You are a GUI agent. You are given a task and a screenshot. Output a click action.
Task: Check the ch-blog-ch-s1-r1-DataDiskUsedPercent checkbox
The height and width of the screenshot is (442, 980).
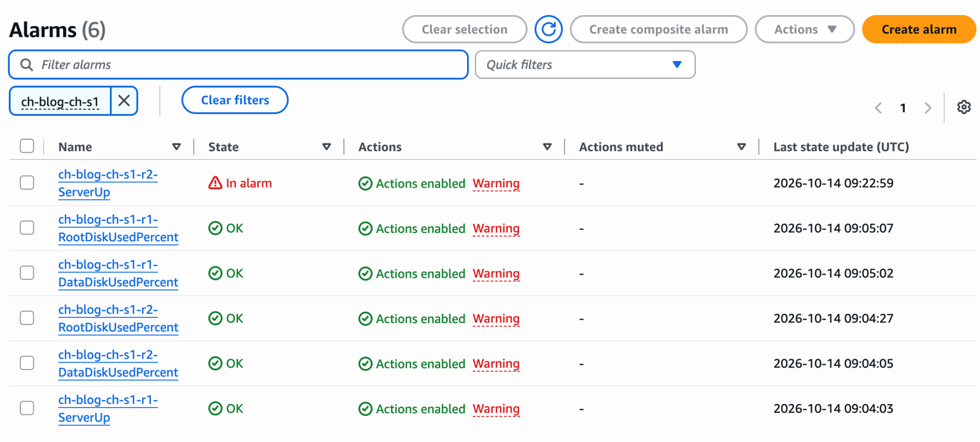click(x=27, y=273)
